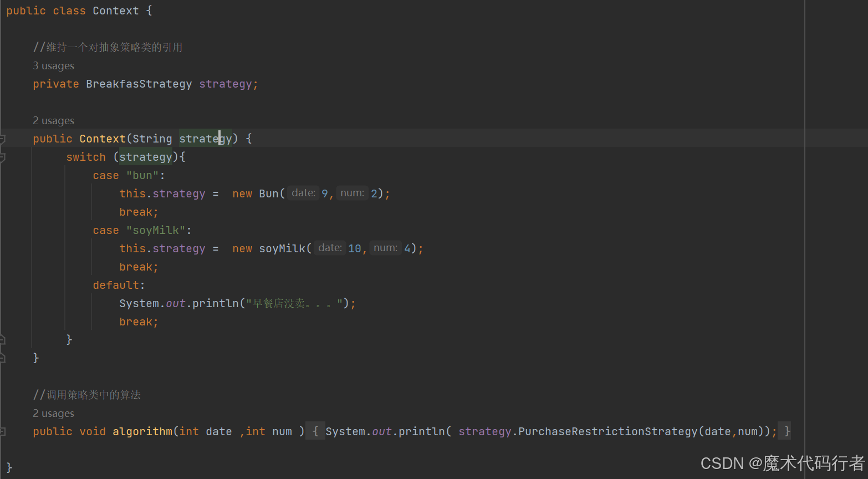Click the switch keyword

click(86, 157)
